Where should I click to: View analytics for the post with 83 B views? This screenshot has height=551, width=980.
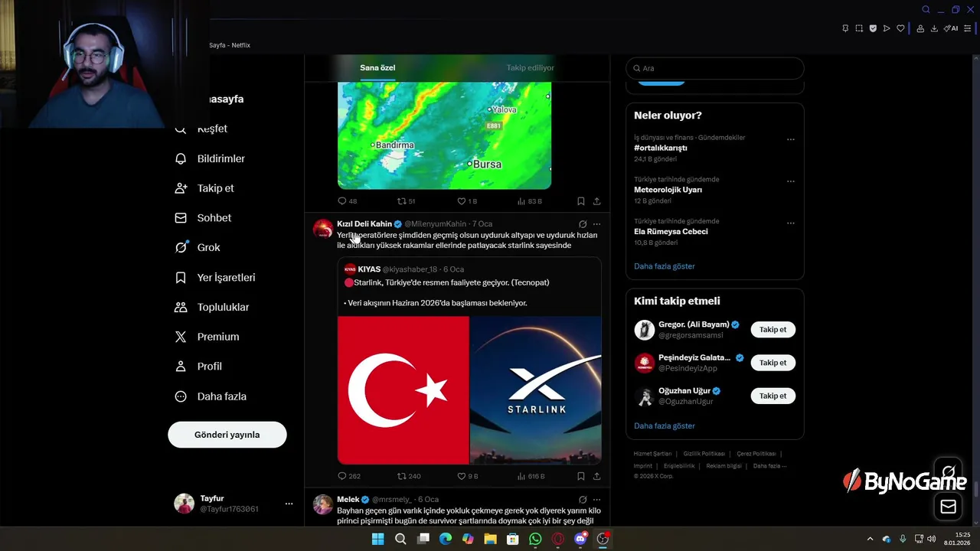pos(530,201)
